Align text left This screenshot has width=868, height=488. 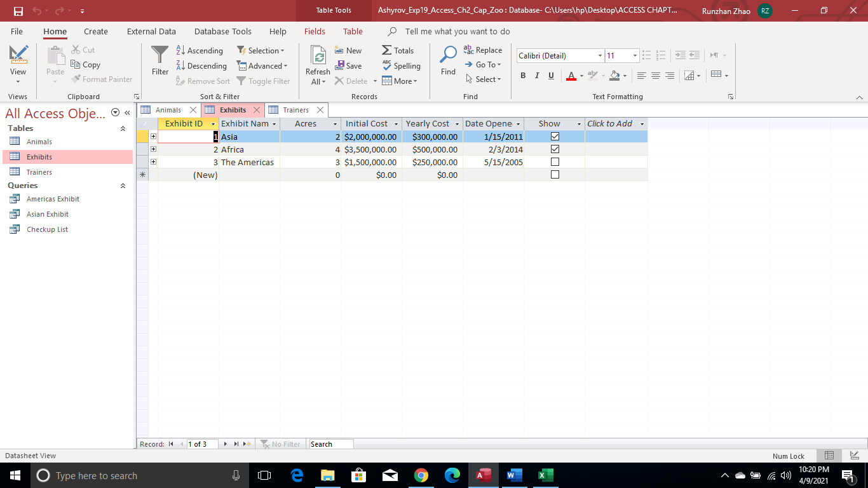coord(642,76)
